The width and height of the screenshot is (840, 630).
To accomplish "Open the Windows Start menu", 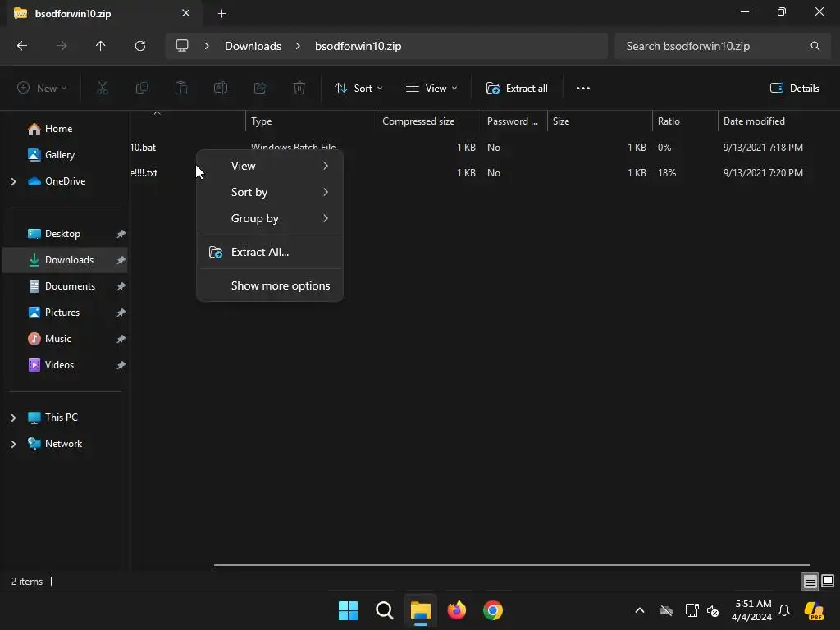I will [x=348, y=610].
